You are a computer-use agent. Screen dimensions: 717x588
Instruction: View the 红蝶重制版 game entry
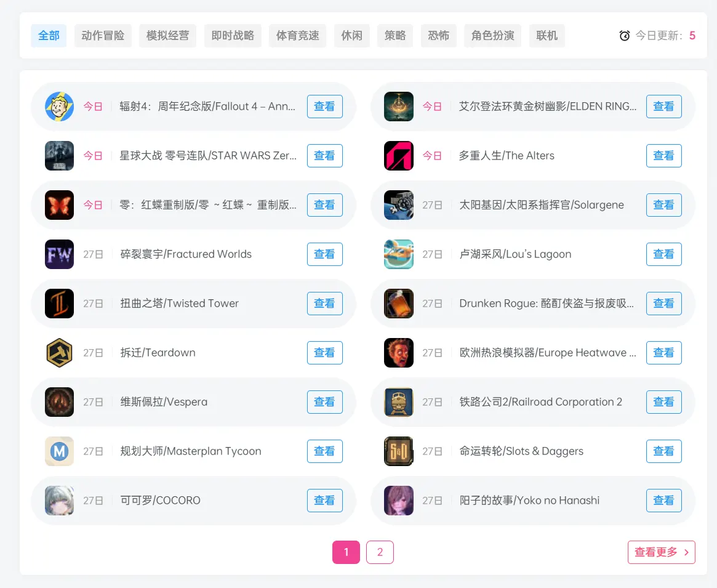(x=325, y=205)
